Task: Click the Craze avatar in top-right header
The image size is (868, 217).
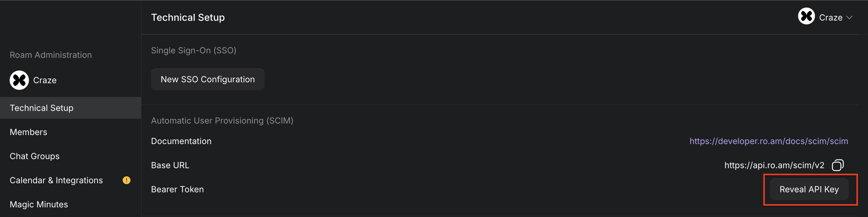Action: click(x=806, y=16)
